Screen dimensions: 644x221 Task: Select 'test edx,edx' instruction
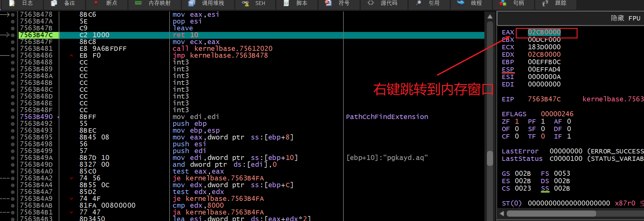(x=198, y=192)
